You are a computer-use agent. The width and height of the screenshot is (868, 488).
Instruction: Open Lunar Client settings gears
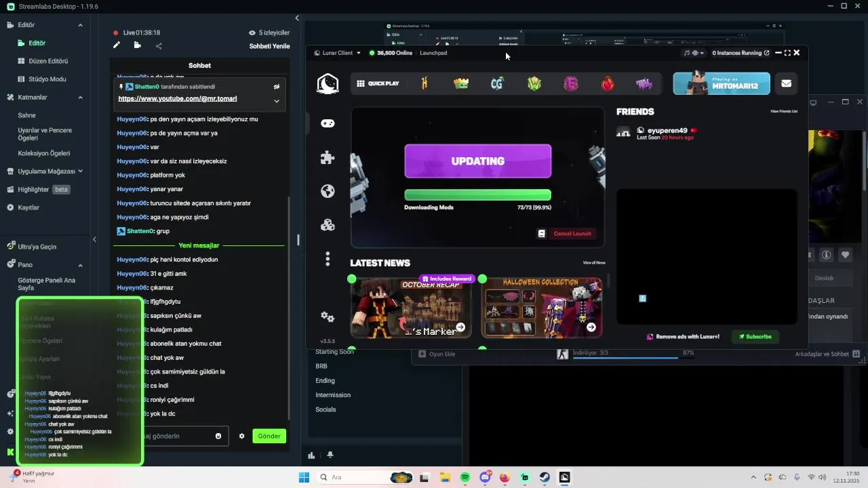[328, 317]
